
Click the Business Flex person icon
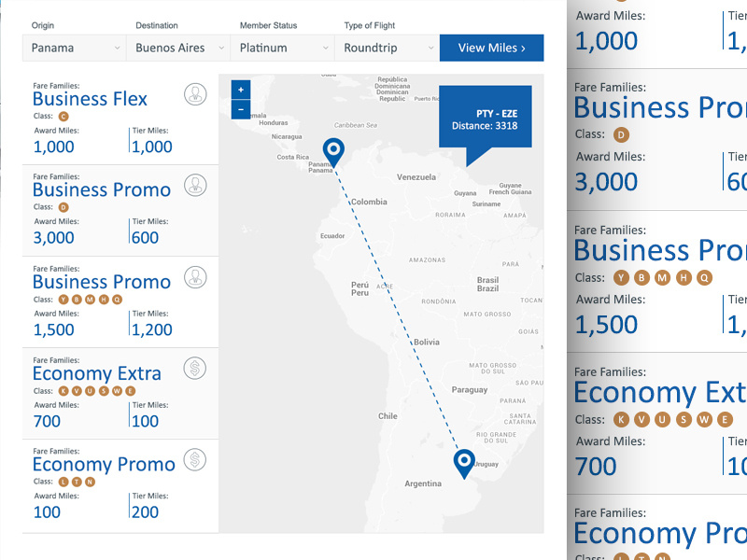pos(195,95)
